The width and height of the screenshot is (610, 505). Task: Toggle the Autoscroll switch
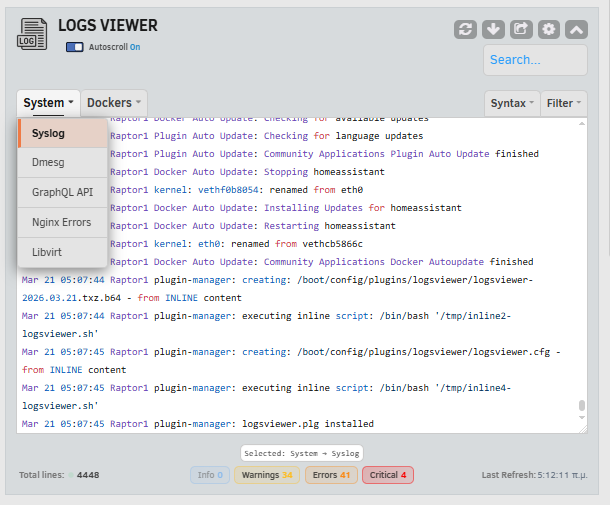pyautogui.click(x=74, y=47)
